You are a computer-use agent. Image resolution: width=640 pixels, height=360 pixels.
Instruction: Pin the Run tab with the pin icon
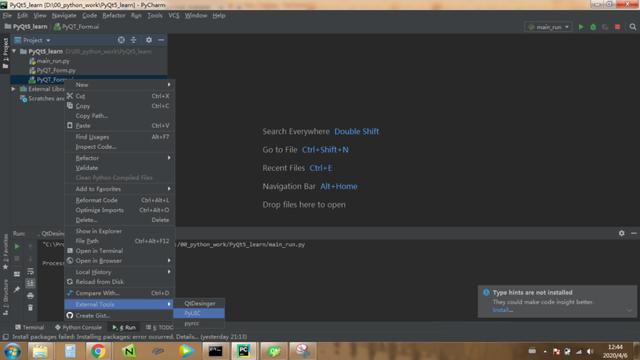17,289
